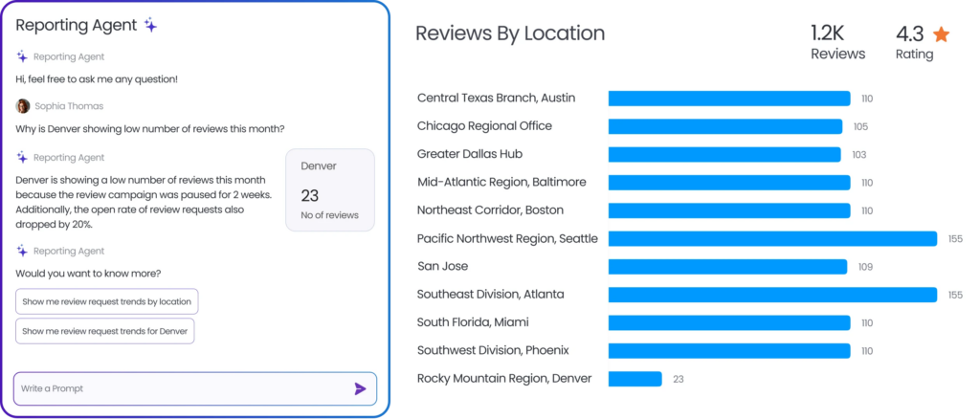Click the sparkle icon beside Reporting Agent title
Viewport: 980px width, 419px height.
pyautogui.click(x=150, y=25)
